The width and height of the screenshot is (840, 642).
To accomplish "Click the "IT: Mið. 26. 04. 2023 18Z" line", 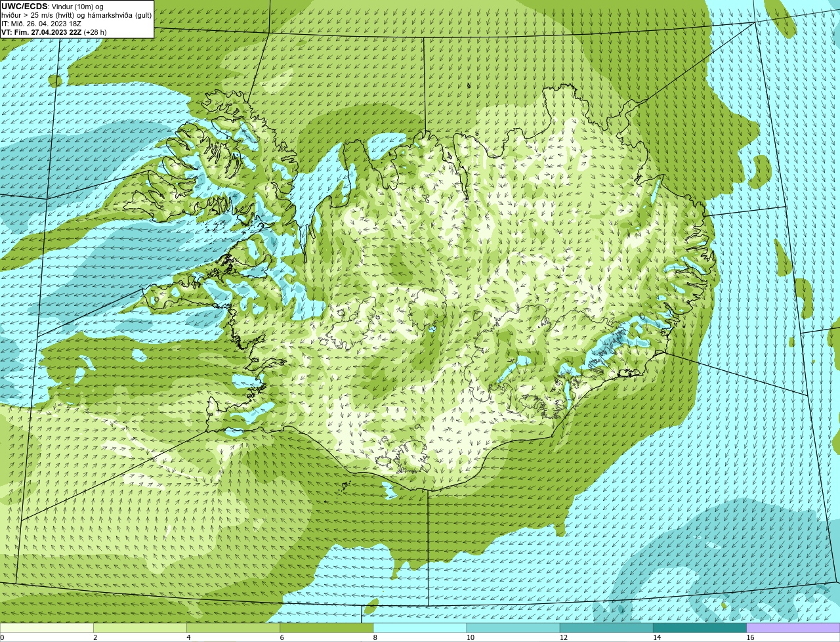I will pyautogui.click(x=41, y=23).
